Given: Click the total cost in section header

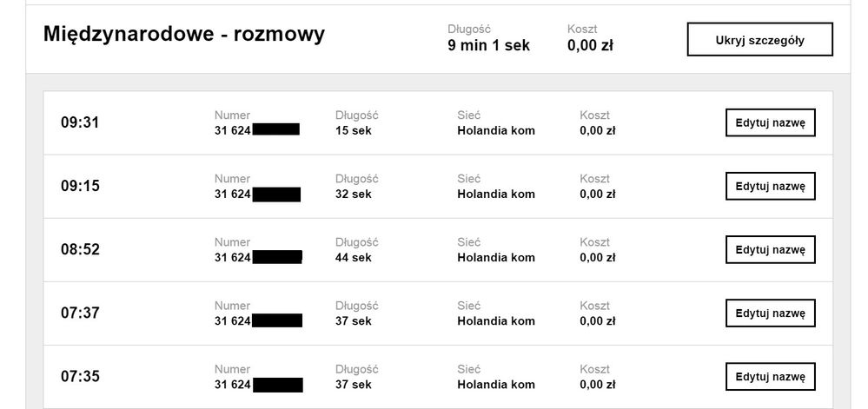Looking at the screenshot, I should coord(590,45).
